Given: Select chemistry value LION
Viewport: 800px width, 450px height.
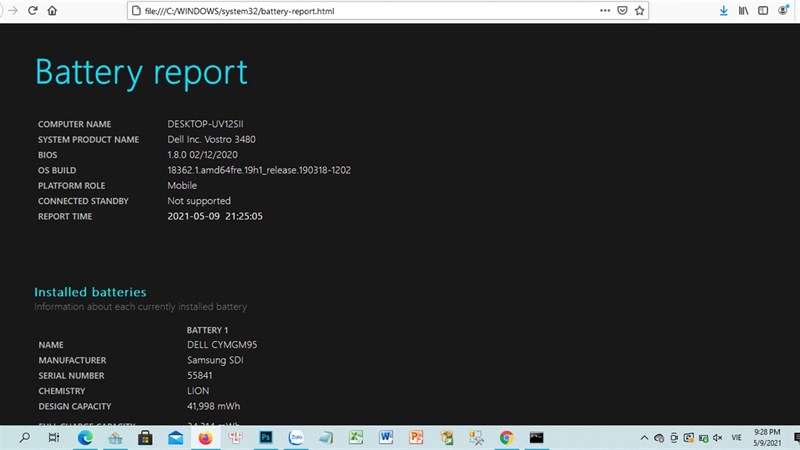Looking at the screenshot, I should tap(198, 390).
